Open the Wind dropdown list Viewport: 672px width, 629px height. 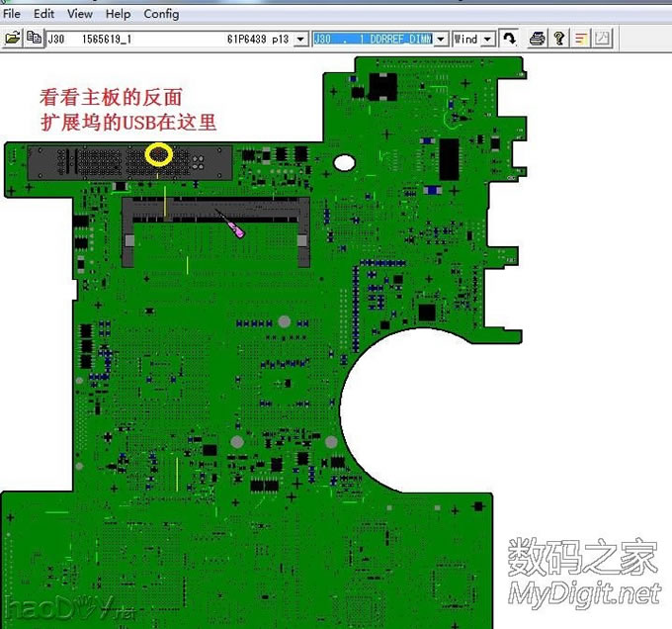(488, 39)
